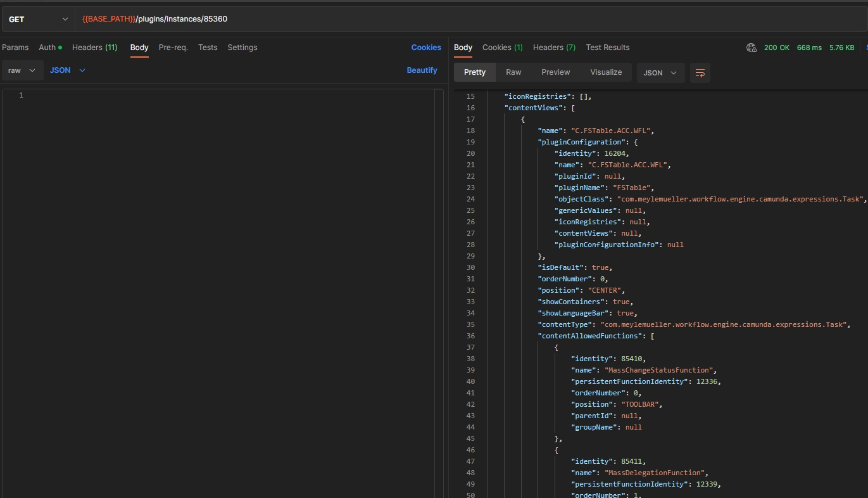Open the Auth request tab

click(50, 48)
